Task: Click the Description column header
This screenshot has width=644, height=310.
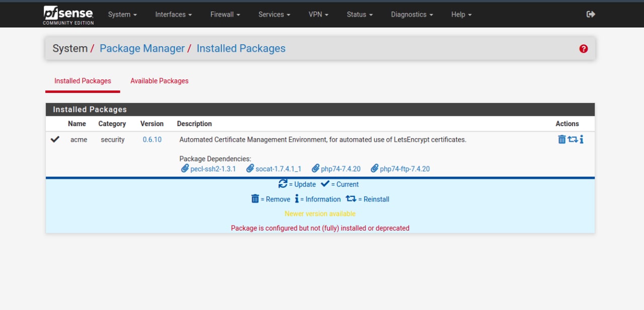Action: [194, 124]
